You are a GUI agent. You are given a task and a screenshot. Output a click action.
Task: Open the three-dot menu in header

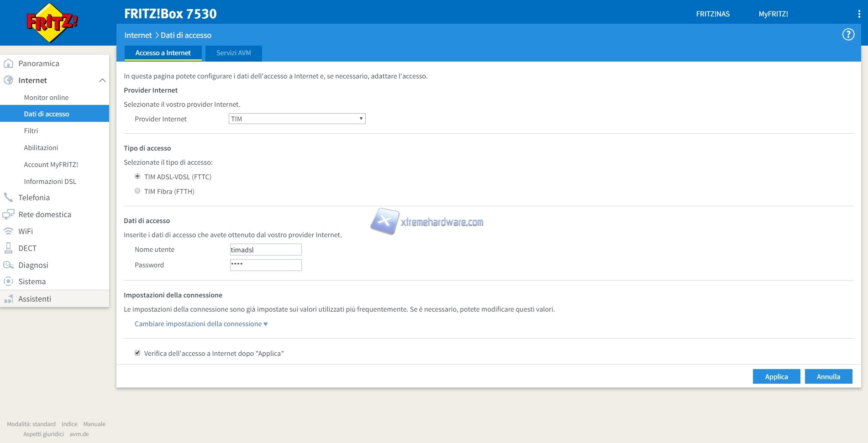[x=859, y=14]
